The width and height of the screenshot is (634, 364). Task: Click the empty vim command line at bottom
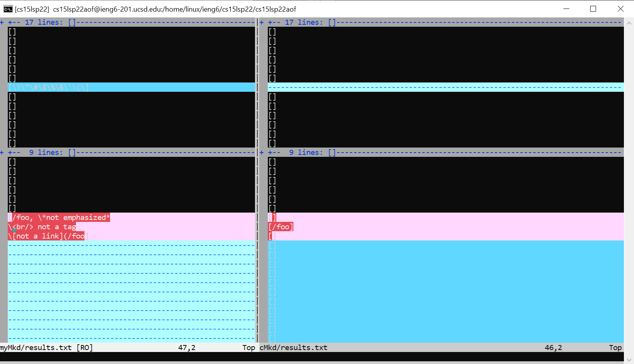click(x=310, y=356)
